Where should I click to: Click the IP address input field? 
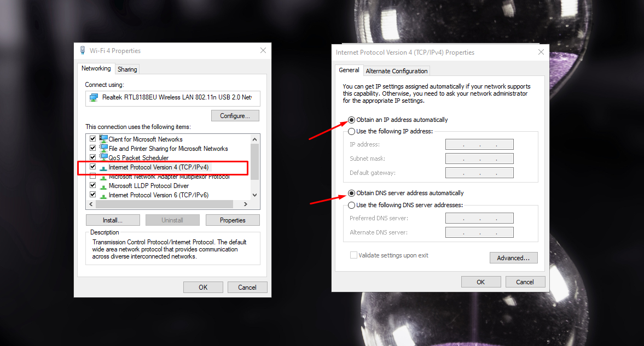pyautogui.click(x=479, y=144)
